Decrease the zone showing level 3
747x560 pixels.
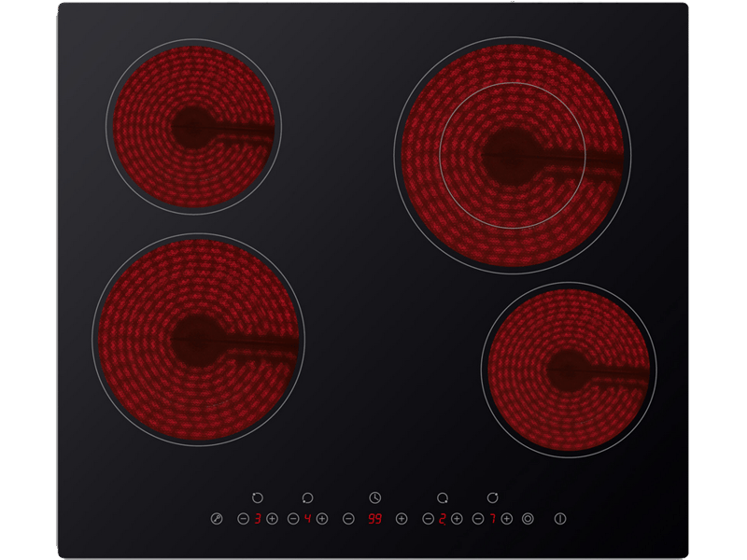coord(243,519)
